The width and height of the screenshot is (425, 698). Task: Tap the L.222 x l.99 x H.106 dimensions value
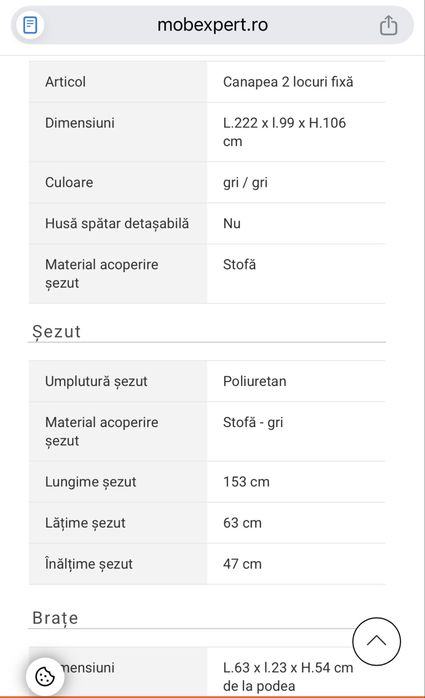(x=284, y=132)
